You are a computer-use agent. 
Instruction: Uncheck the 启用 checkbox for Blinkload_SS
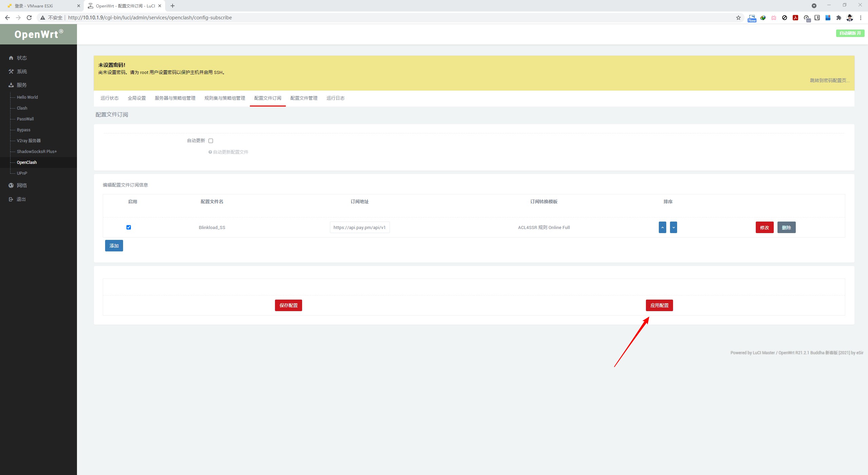point(129,227)
